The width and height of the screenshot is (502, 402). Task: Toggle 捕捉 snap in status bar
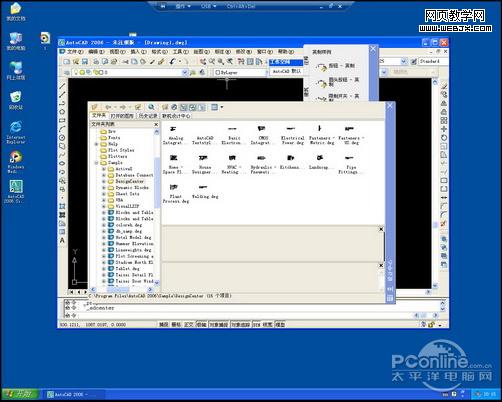tap(163, 324)
